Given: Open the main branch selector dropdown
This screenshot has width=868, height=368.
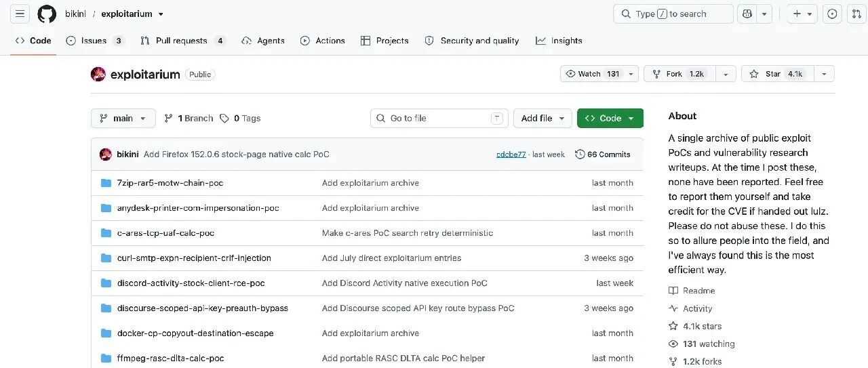Looking at the screenshot, I should (x=123, y=118).
